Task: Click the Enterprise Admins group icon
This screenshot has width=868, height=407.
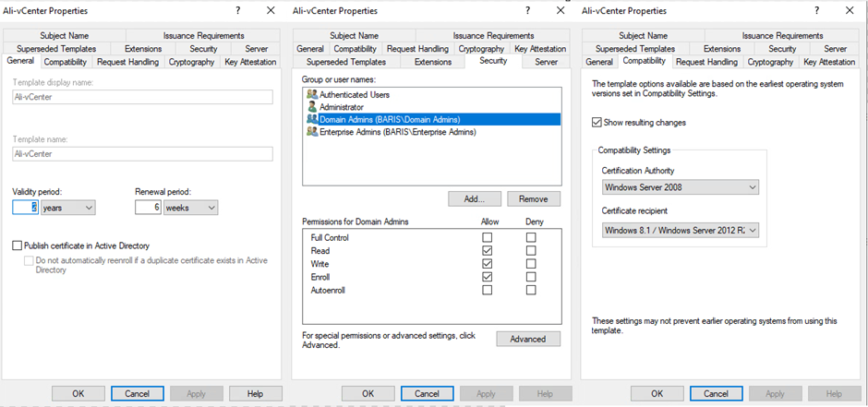Action: pyautogui.click(x=312, y=132)
